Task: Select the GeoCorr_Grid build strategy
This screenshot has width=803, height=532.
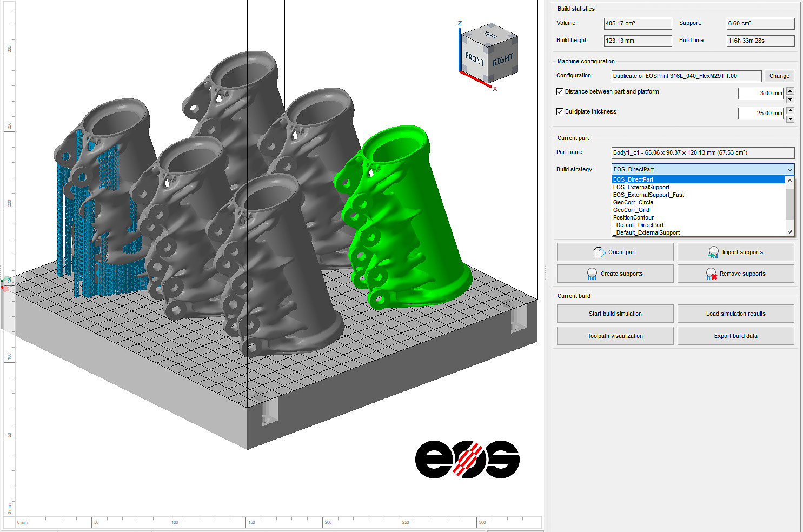Action: click(x=631, y=210)
